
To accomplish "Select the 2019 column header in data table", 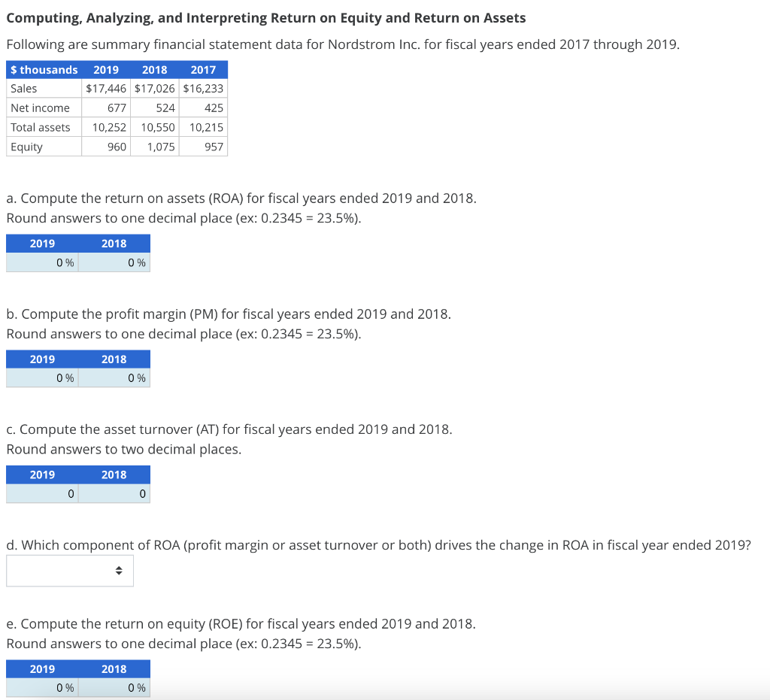I will pyautogui.click(x=105, y=69).
